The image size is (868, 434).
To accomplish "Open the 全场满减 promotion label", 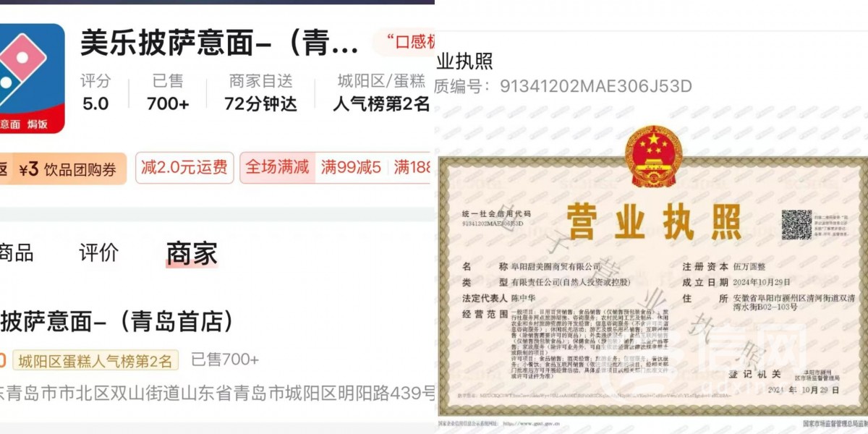I will [277, 168].
